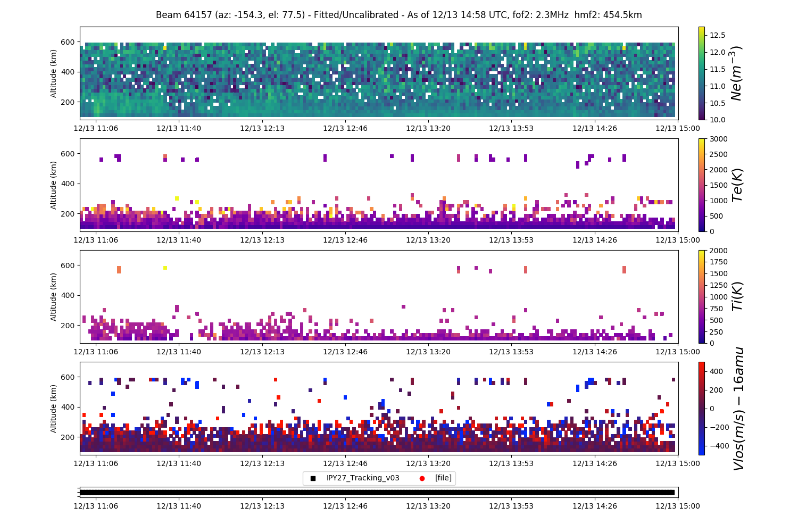798x532 pixels.
Task: Click the Vlos red-blue velocity colorbar
Action: 701,408
